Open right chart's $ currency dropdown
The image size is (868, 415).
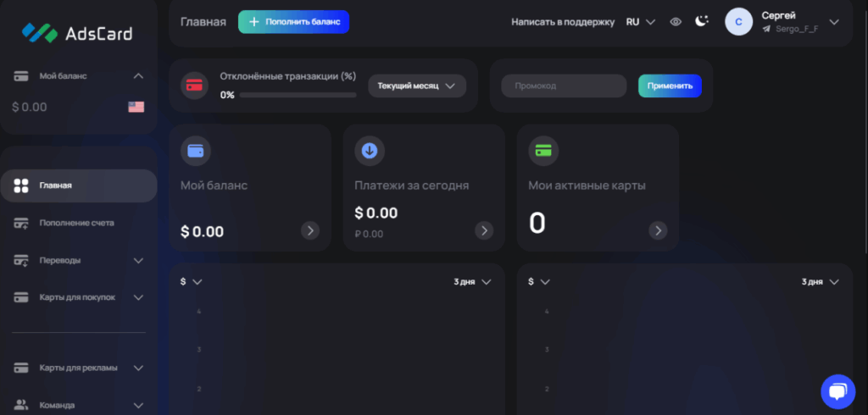pos(538,282)
